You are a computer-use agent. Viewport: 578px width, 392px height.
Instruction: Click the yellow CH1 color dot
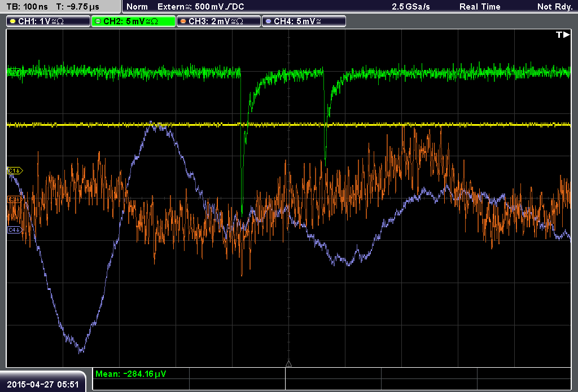click(x=13, y=21)
